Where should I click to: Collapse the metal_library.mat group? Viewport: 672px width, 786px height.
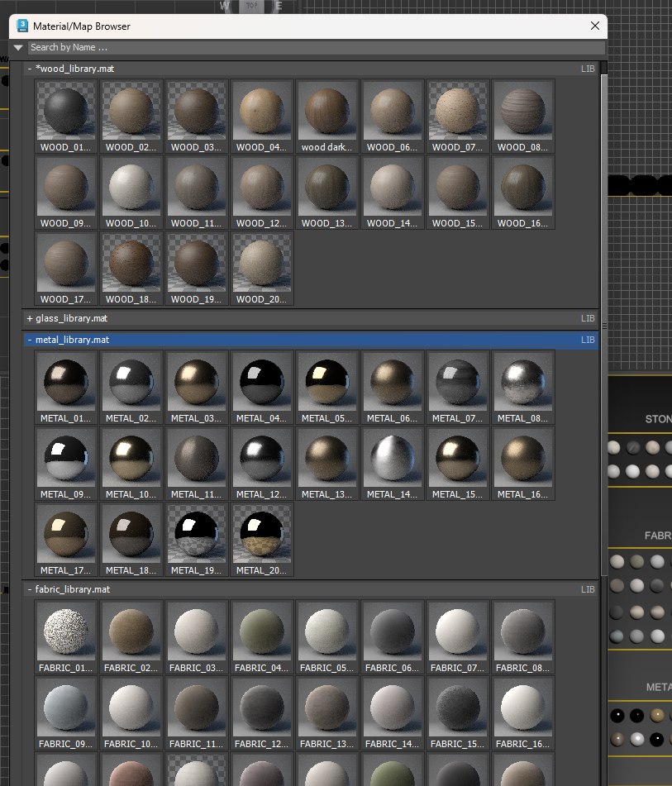click(30, 340)
